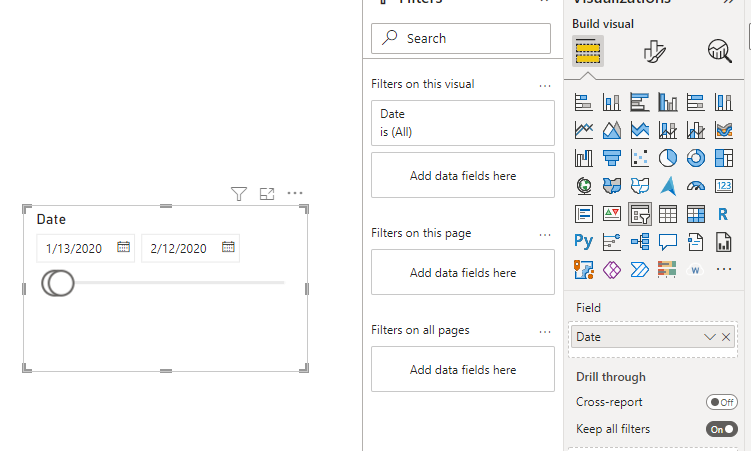Open Focus mode on the Date slicer
Image resolution: width=751 pixels, height=451 pixels.
pyautogui.click(x=267, y=194)
